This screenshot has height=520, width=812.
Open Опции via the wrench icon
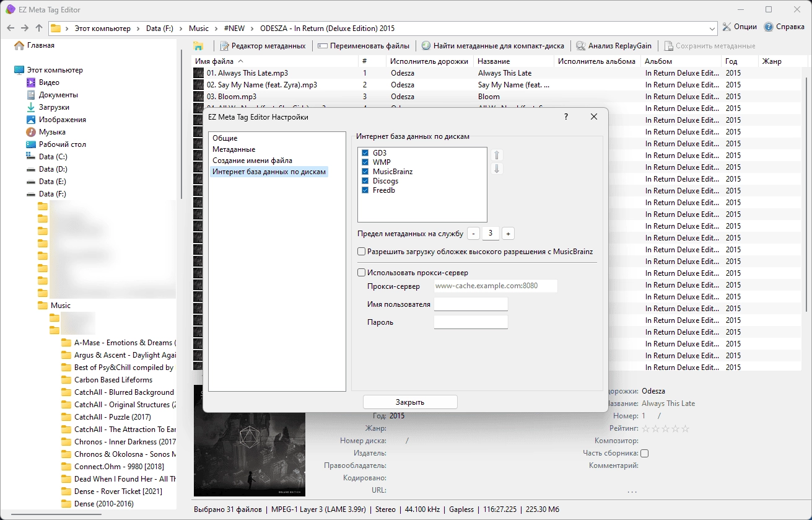click(x=740, y=27)
